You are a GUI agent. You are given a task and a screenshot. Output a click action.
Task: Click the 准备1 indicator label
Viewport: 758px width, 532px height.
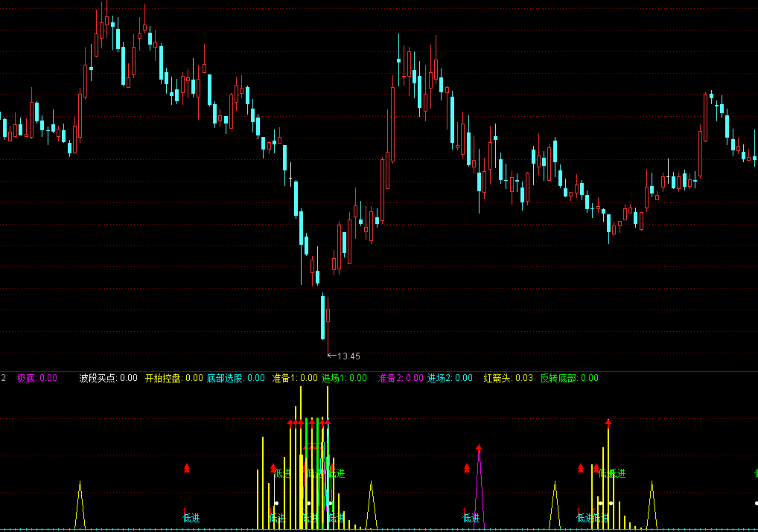[295, 378]
